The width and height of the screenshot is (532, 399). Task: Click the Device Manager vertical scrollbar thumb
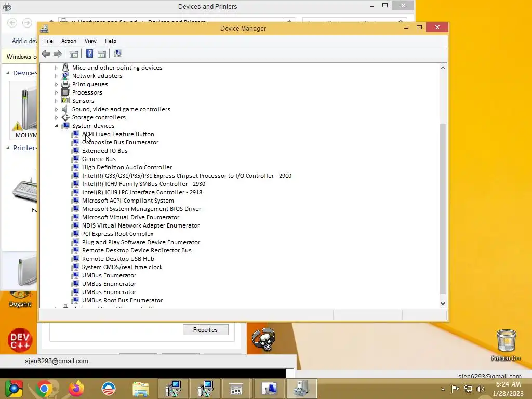443,209
